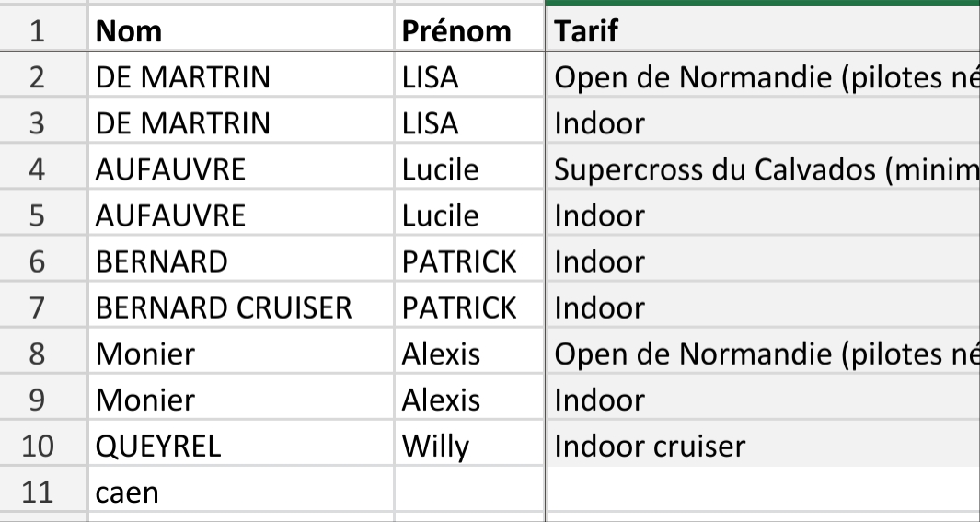Click row number 7 header
Image resolution: width=980 pixels, height=522 pixels.
click(x=37, y=307)
